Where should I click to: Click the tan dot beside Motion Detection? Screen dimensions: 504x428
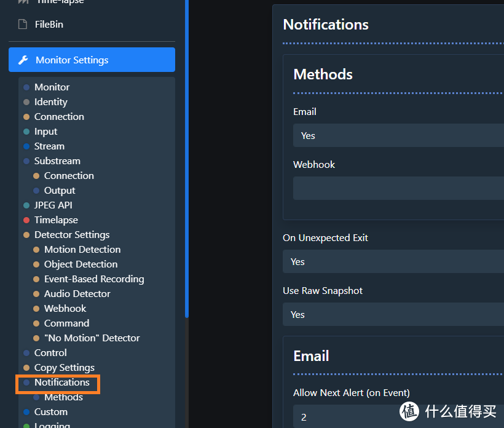[x=36, y=250]
